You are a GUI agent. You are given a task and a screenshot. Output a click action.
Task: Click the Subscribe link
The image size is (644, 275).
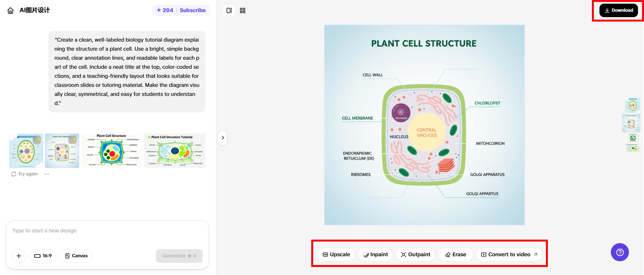pos(193,10)
